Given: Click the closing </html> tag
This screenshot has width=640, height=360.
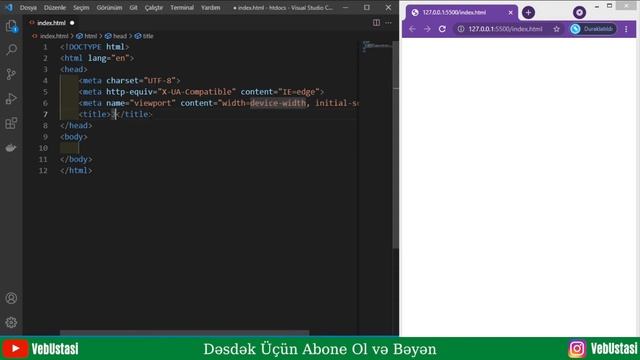Looking at the screenshot, I should coord(76,170).
